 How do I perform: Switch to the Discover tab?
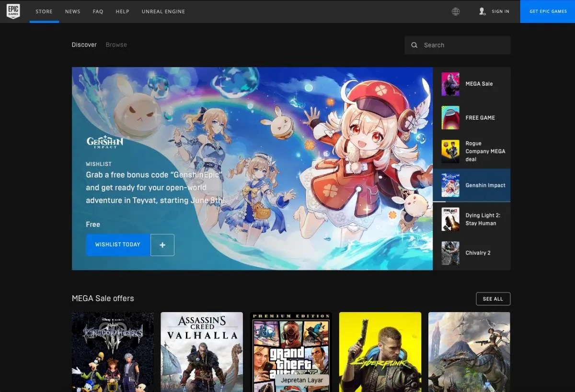click(84, 45)
